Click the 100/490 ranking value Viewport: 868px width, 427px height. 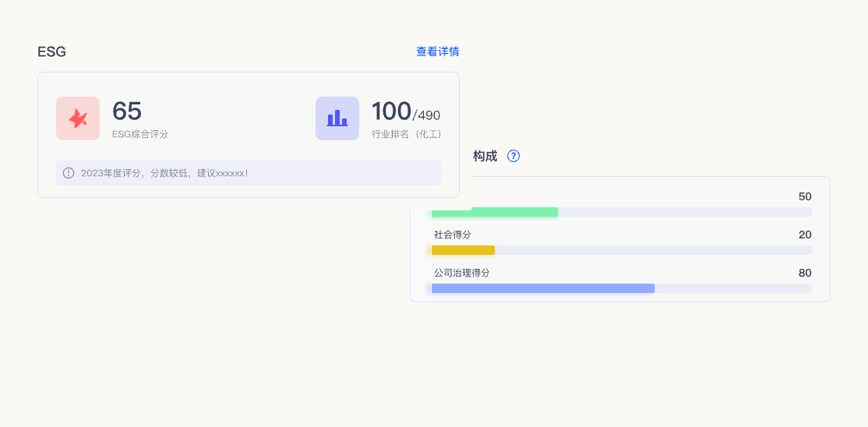coord(406,111)
